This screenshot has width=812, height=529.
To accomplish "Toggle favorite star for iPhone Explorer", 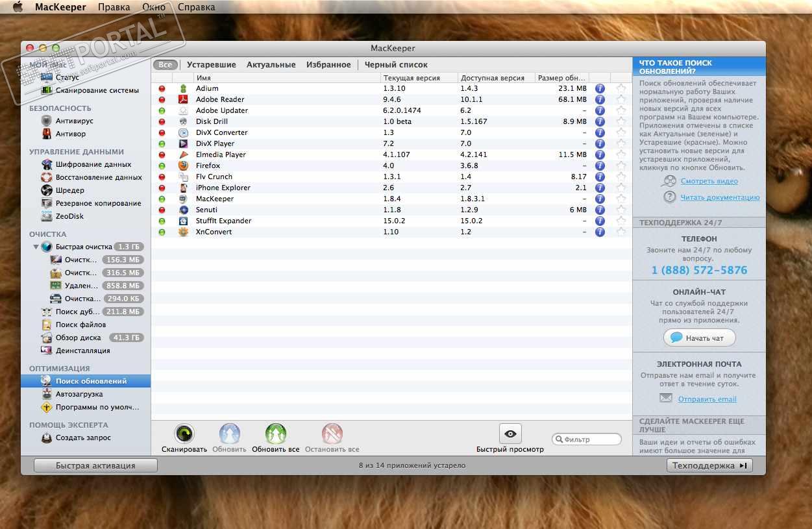I will [x=621, y=188].
